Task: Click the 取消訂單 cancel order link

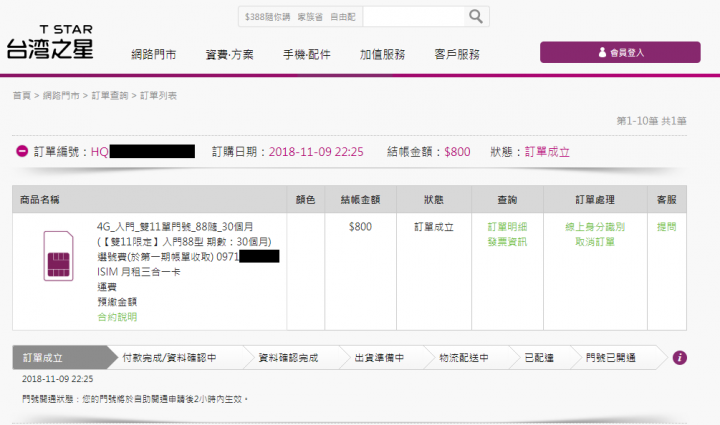Action: 595,242
